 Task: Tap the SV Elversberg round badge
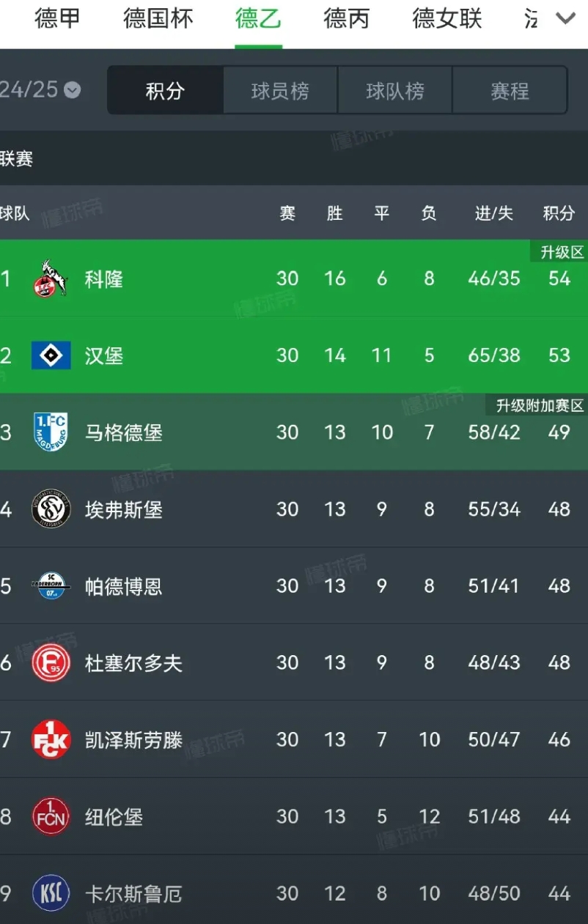click(x=51, y=509)
